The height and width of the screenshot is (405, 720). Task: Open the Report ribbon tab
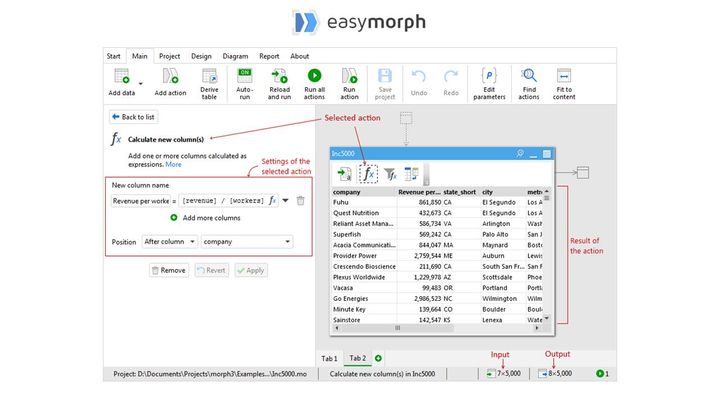click(269, 56)
